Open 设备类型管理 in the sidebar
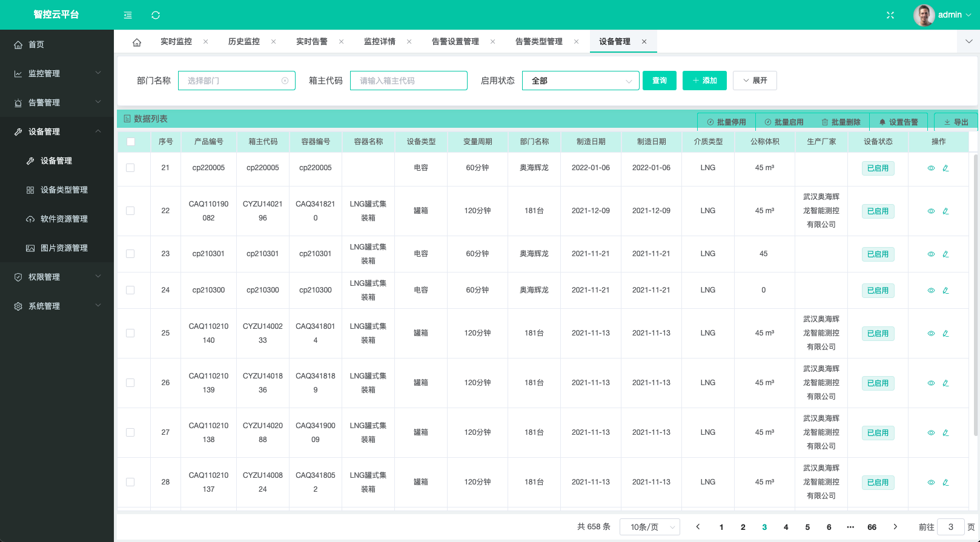The image size is (980, 542). tap(64, 190)
